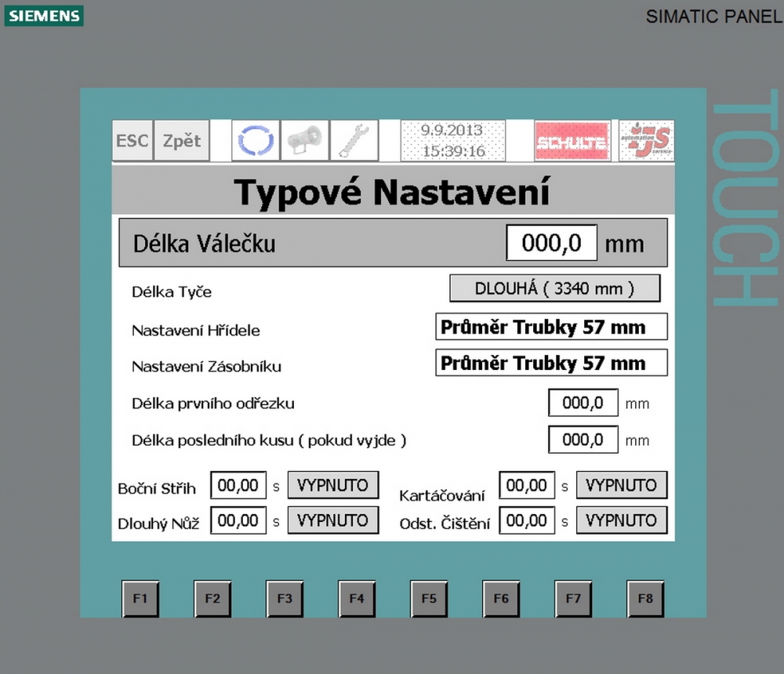784x674 pixels.
Task: Enable Kartáčování VYPNUTO toggle
Action: point(621,485)
